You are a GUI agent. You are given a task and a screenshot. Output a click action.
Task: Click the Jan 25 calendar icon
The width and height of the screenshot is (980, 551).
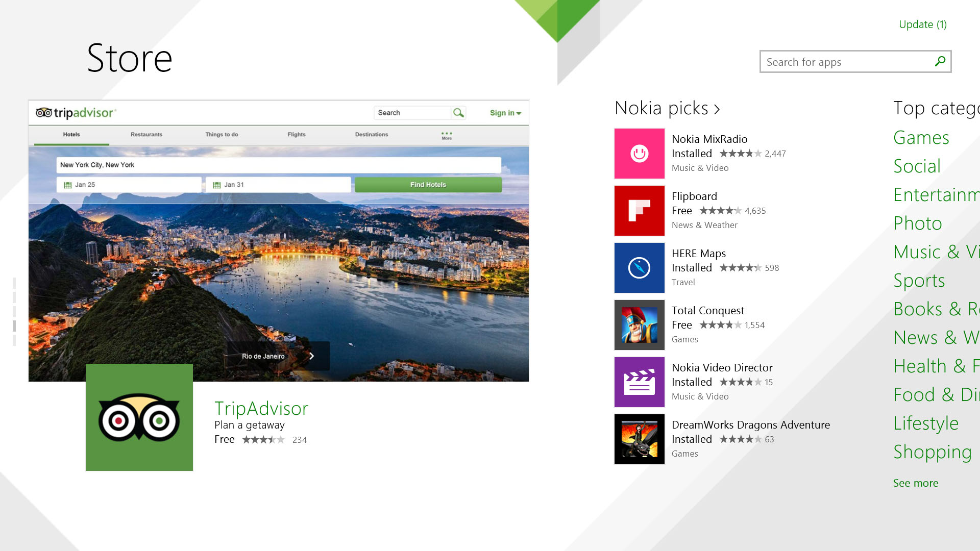coord(67,185)
